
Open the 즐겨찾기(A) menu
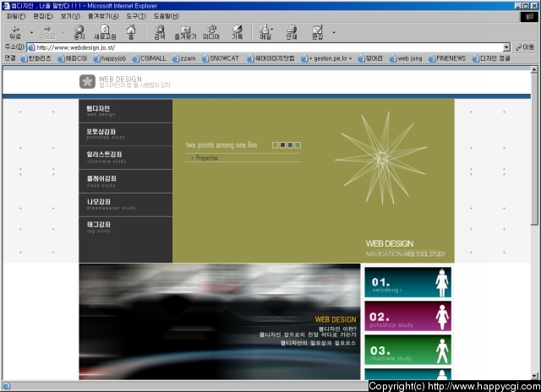pos(103,16)
